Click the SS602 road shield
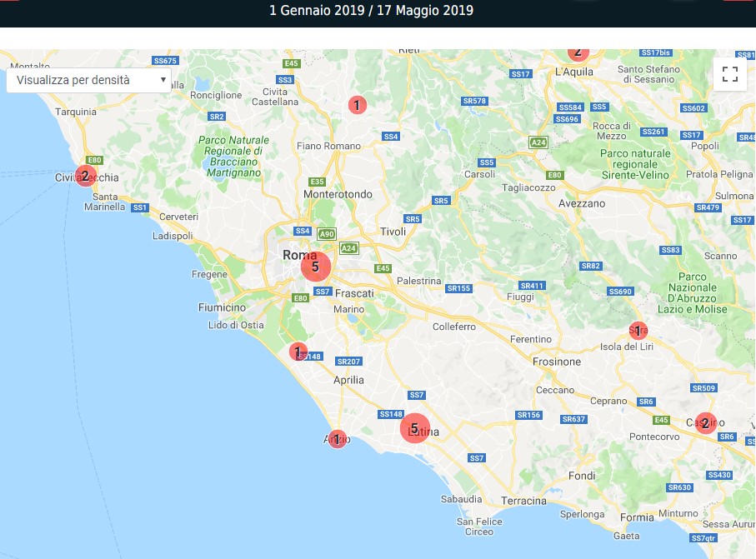This screenshot has width=756, height=559. pos(693,108)
